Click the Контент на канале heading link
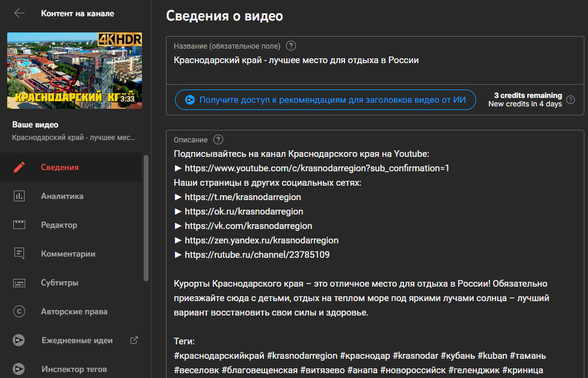The height and width of the screenshot is (378, 588). click(x=78, y=13)
